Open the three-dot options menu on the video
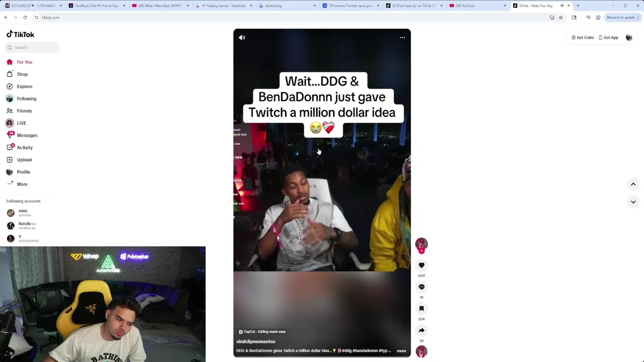This screenshot has width=644, height=362. coord(402,37)
